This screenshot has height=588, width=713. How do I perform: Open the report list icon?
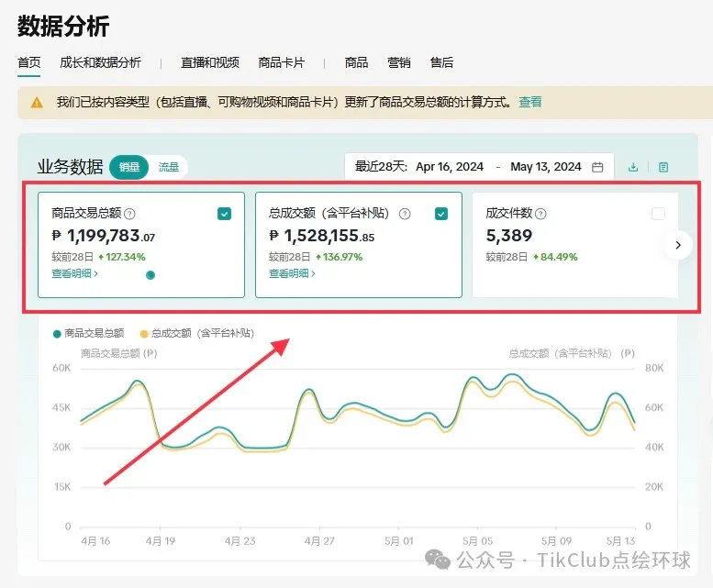[x=663, y=167]
